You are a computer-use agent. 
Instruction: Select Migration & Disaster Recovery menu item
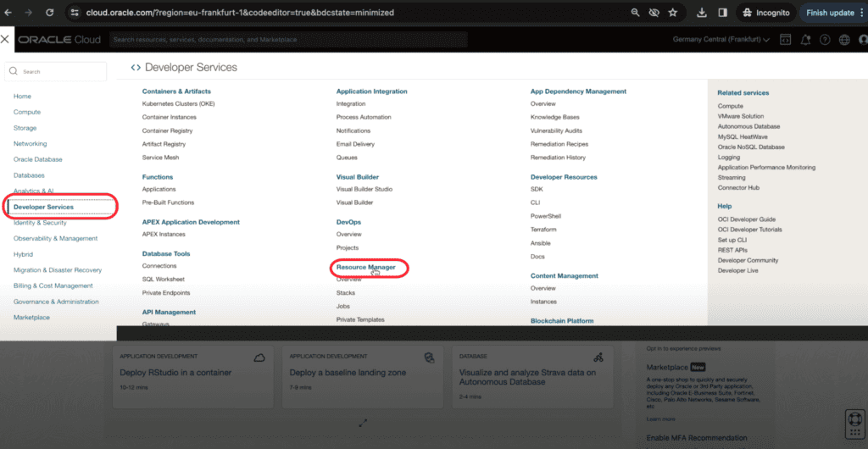point(58,270)
